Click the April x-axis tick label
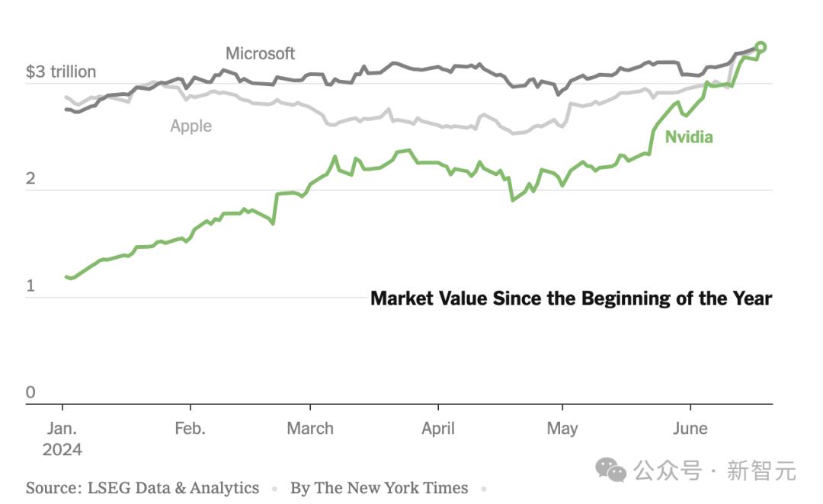Viewport: 823px width, 504px height. [x=438, y=429]
